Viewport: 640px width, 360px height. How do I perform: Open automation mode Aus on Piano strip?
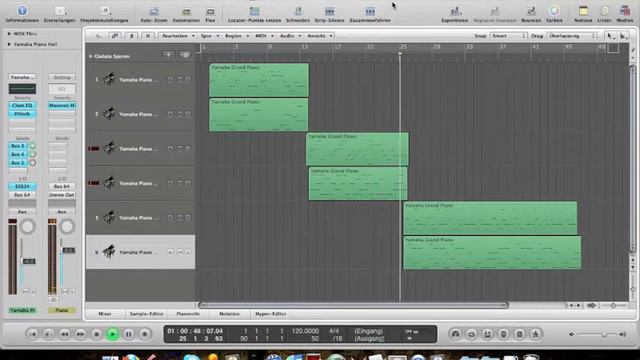point(62,212)
